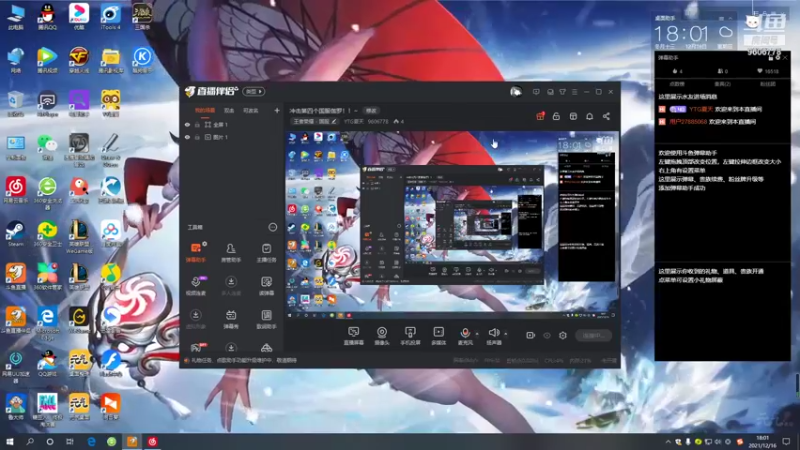
Task: Open the 弹幕助手 tool in toolbox
Action: [x=195, y=252]
